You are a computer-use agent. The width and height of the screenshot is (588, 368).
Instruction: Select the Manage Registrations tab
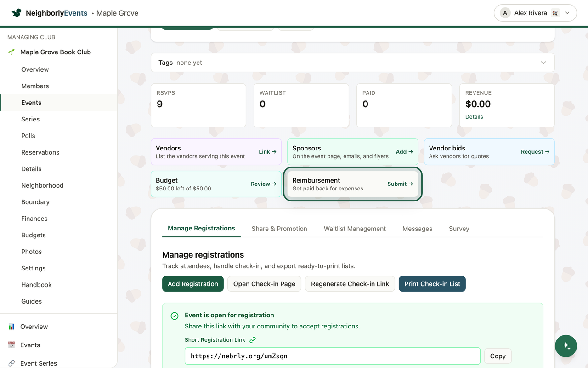[201, 228]
